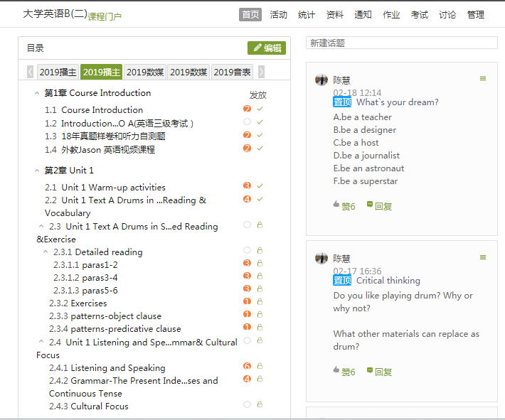
Task: Click the thumbs-up 赞6 on Critical thinking post
Action: coord(344,372)
